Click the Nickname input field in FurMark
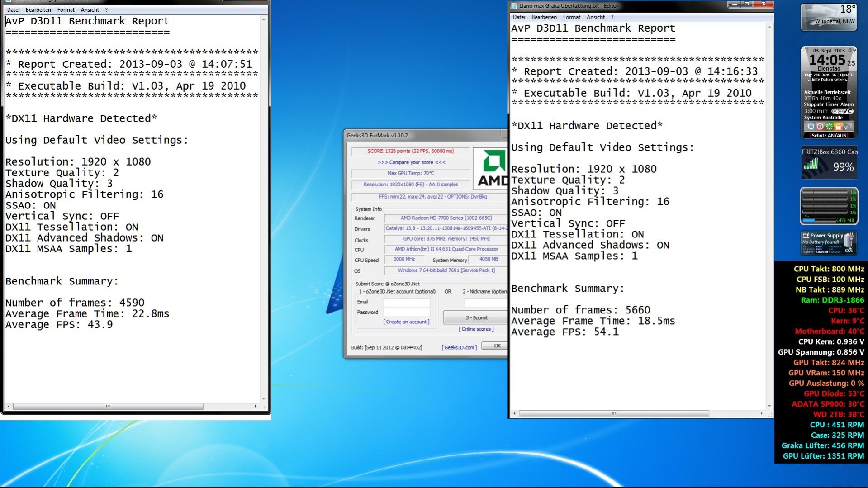868x488 pixels. pos(486,302)
